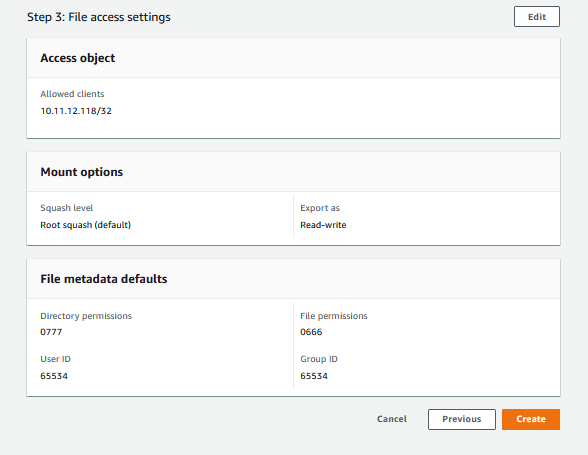The image size is (588, 455).
Task: Click the File metadata defaults header
Action: point(104,279)
